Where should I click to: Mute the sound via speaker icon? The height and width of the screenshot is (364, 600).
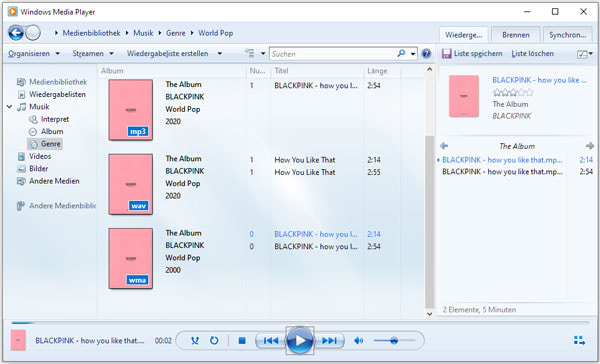[359, 340]
